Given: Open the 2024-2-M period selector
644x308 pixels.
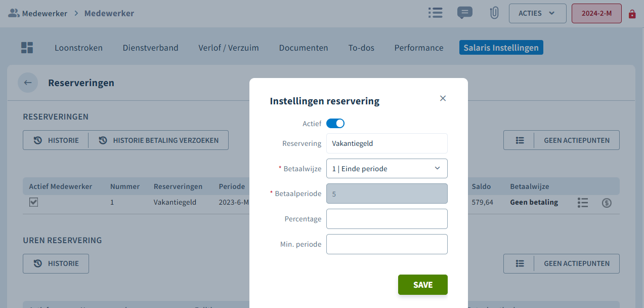Looking at the screenshot, I should (x=596, y=13).
